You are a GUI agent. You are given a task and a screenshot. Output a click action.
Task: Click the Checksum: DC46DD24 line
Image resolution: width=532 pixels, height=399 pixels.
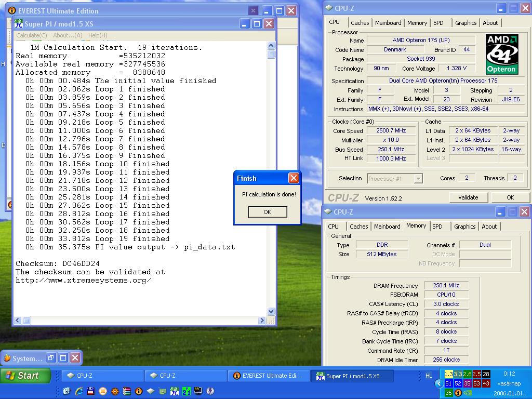(58, 263)
